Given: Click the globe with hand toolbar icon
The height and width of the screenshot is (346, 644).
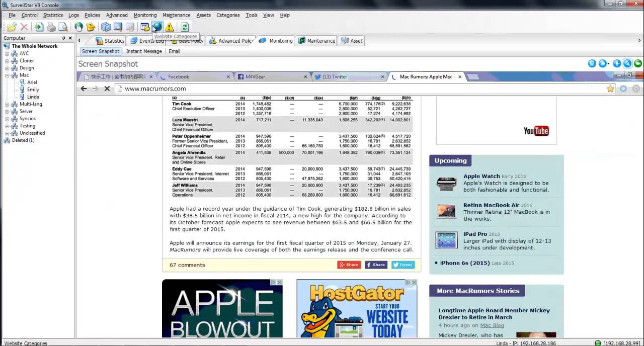Looking at the screenshot, I should (x=78, y=27).
